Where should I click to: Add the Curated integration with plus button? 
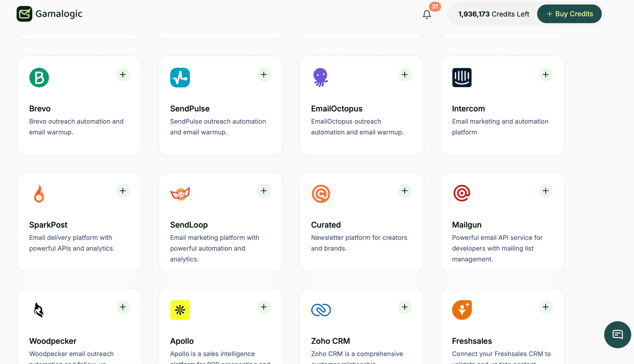click(x=405, y=191)
